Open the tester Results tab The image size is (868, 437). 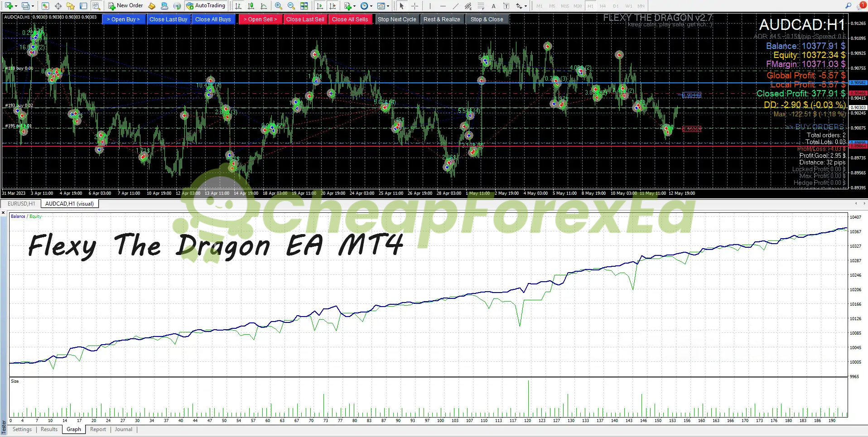coord(49,429)
